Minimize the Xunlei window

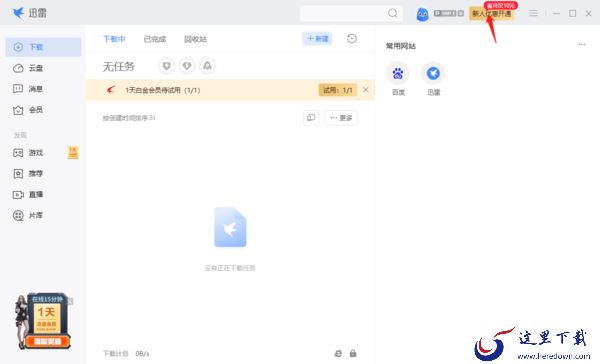[556, 13]
